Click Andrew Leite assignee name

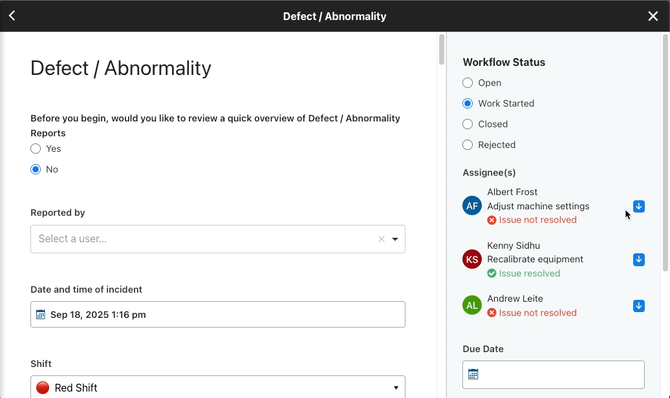pos(515,298)
